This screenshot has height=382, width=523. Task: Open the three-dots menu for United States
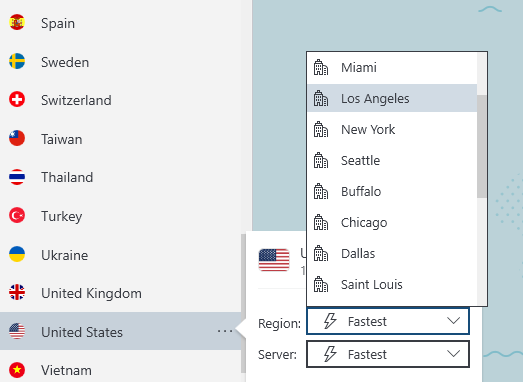pos(225,331)
